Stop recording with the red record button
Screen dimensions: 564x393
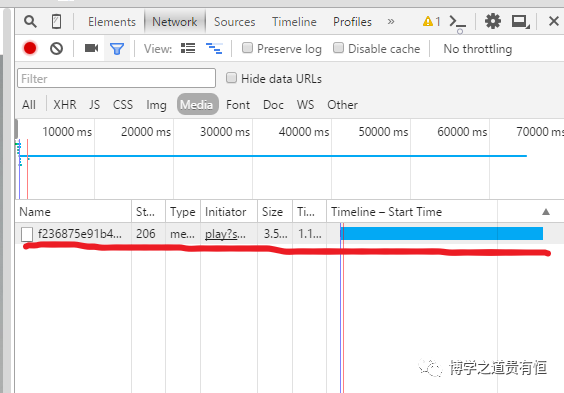pos(30,48)
